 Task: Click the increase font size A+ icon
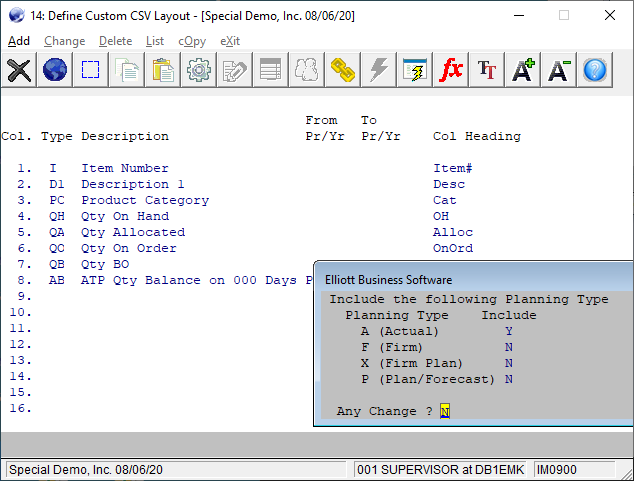click(x=523, y=70)
